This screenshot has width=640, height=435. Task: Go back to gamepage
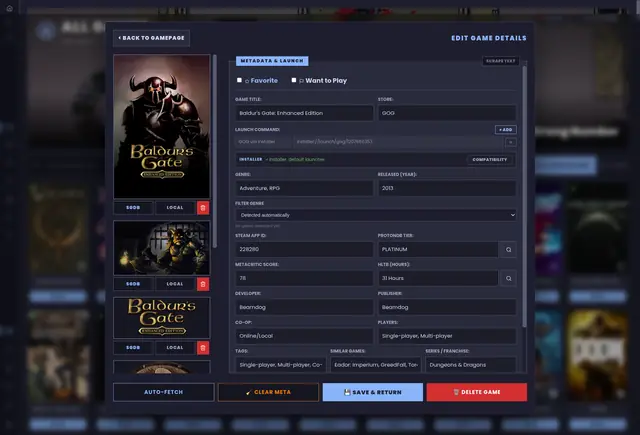click(151, 38)
